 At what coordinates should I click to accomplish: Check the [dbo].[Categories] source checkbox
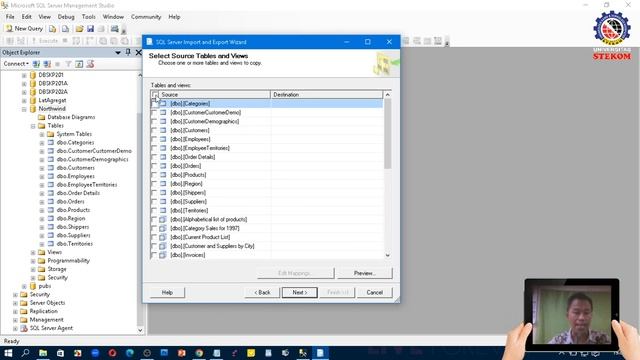pos(154,104)
